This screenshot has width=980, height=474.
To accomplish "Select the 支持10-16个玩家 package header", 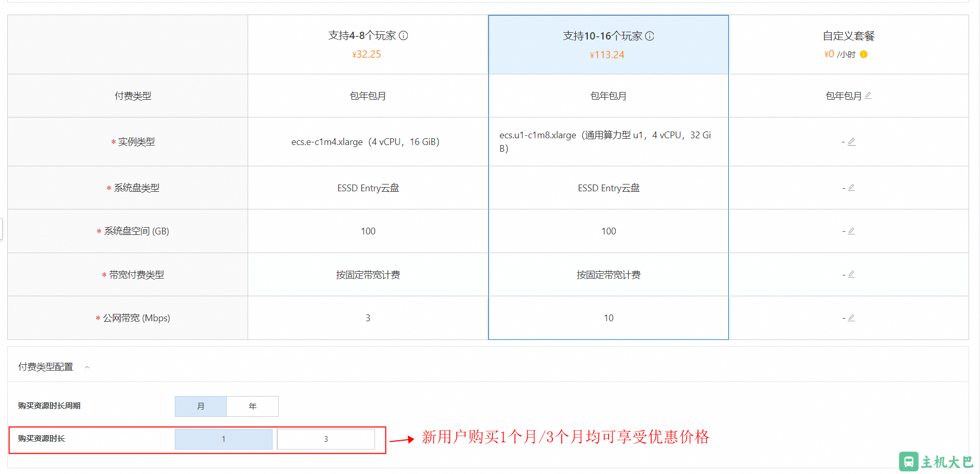I will [602, 36].
